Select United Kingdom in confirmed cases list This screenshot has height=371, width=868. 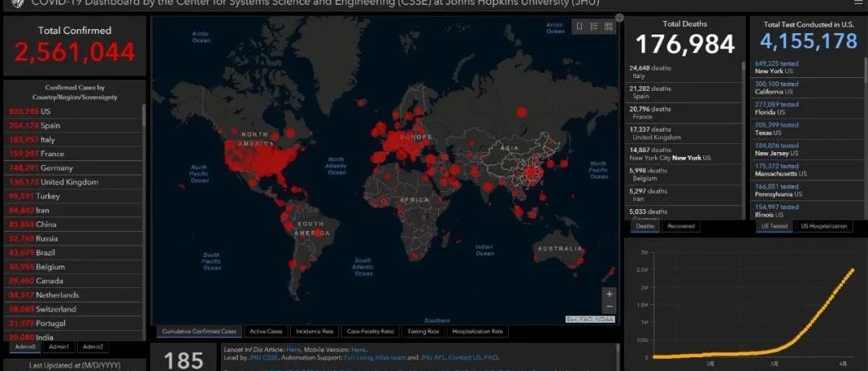click(73, 183)
